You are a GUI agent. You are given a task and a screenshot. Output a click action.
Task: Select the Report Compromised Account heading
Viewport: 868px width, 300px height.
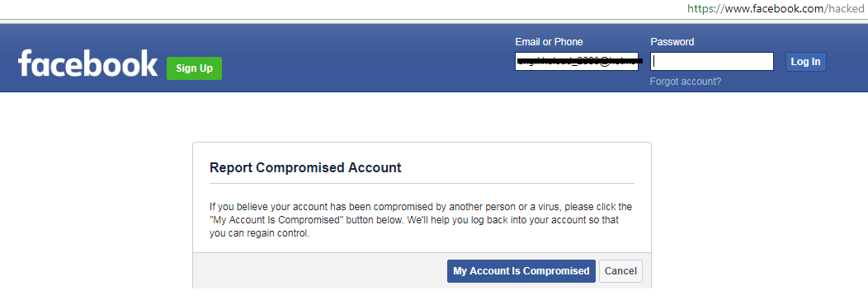pos(305,167)
